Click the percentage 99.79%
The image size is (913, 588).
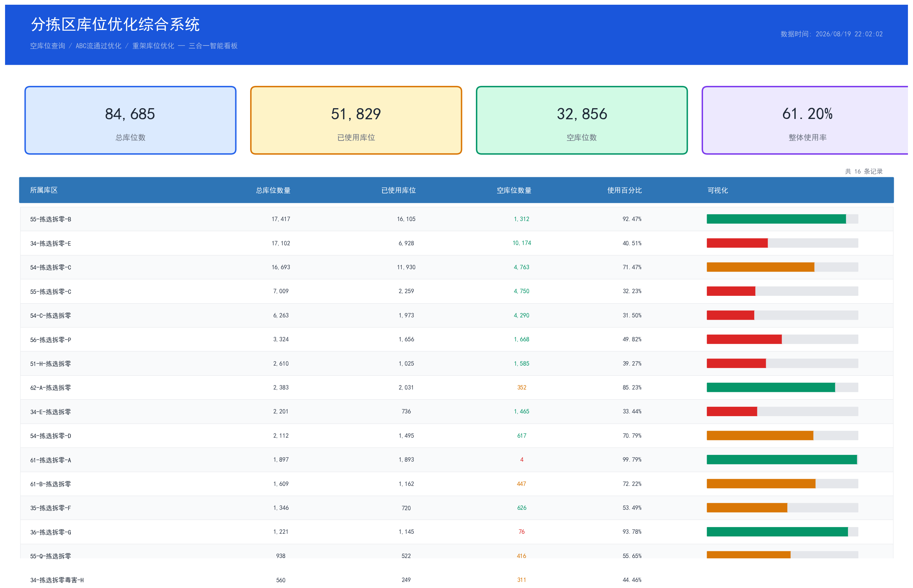[x=632, y=459]
